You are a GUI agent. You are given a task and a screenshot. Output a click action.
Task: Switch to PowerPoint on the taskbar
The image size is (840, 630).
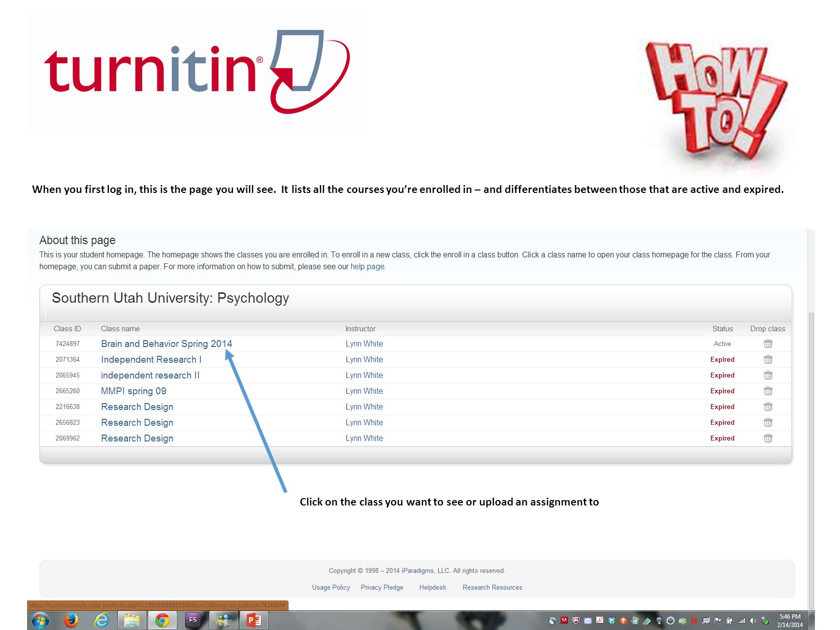pyautogui.click(x=254, y=621)
